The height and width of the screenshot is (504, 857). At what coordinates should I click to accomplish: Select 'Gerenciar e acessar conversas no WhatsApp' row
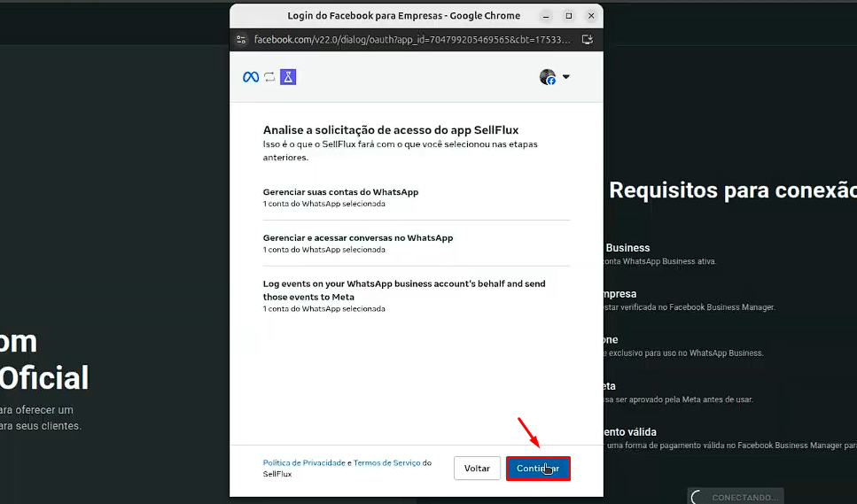click(x=357, y=238)
